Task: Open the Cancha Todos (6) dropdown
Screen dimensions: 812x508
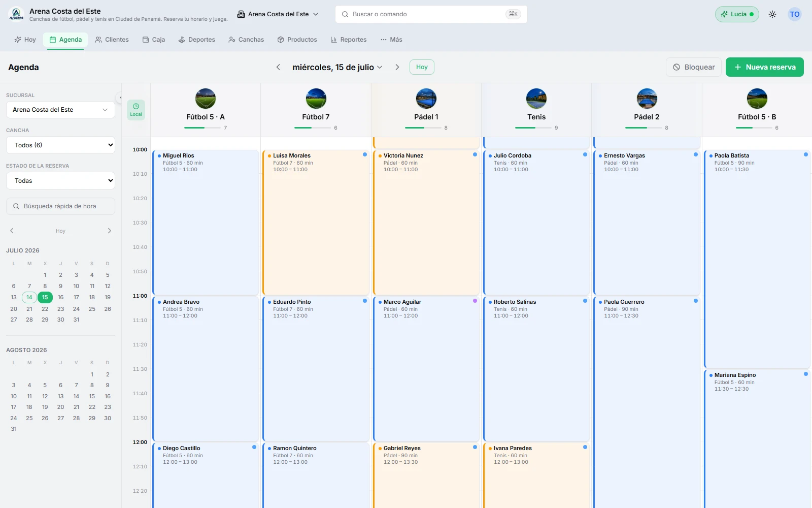Action: coord(60,145)
